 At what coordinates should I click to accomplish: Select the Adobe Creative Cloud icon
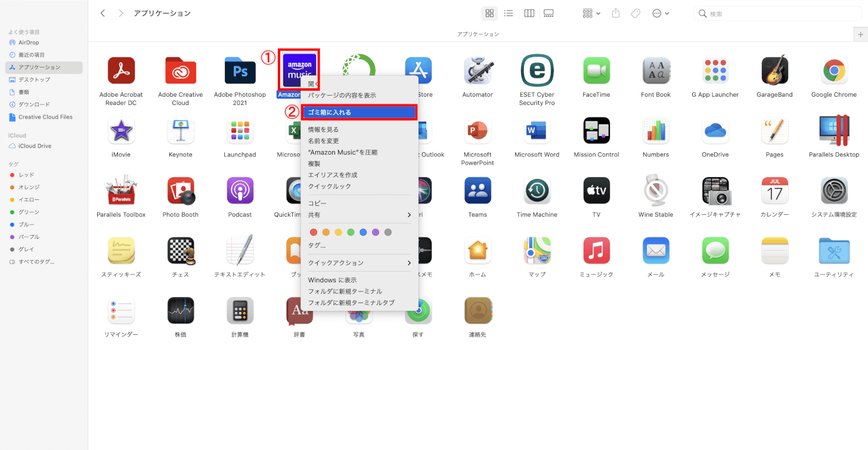181,70
